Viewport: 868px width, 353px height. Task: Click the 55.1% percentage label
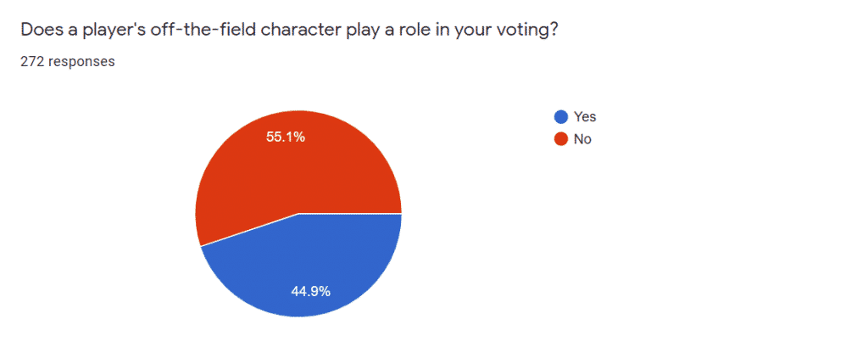281,137
